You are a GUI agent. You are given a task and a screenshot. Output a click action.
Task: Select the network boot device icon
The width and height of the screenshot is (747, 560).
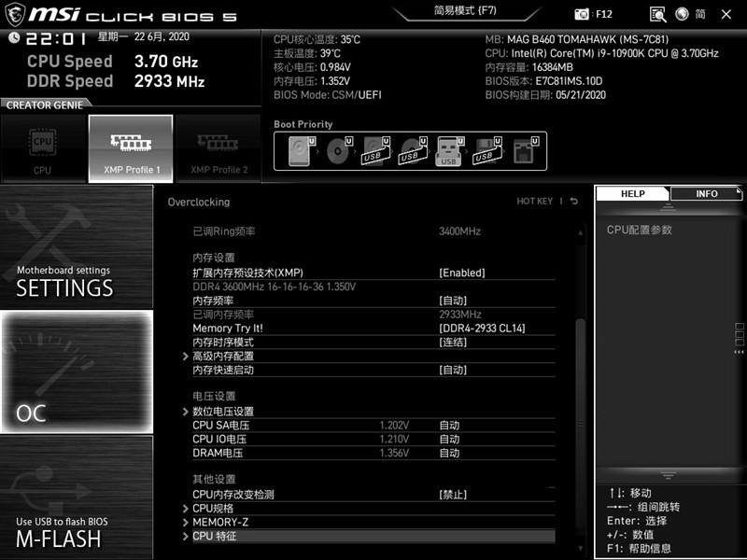point(526,151)
